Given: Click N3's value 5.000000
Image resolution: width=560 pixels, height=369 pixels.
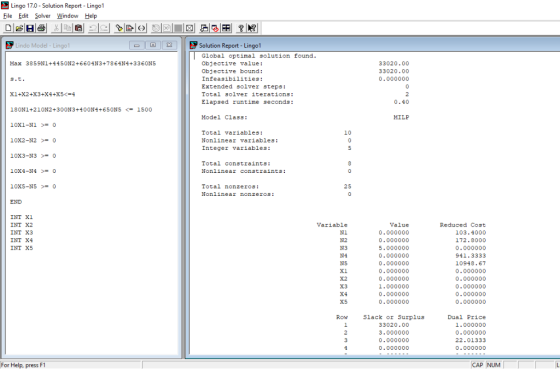Looking at the screenshot, I should (x=394, y=248).
